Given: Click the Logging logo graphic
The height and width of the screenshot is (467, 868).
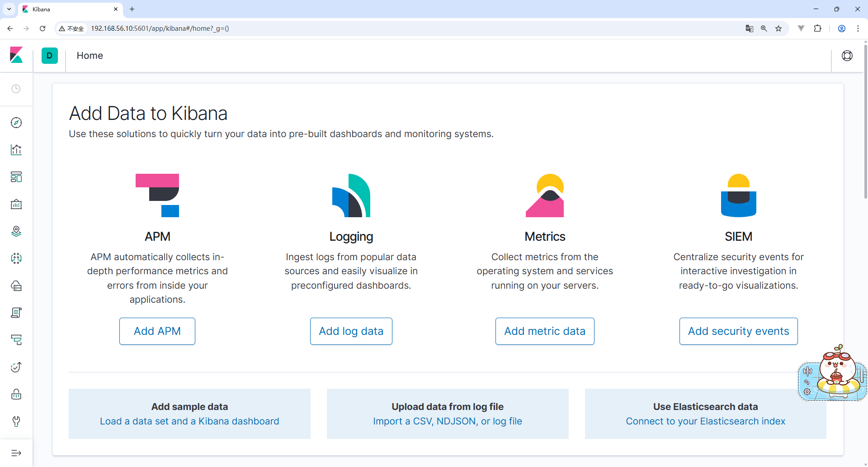Looking at the screenshot, I should 351,195.
